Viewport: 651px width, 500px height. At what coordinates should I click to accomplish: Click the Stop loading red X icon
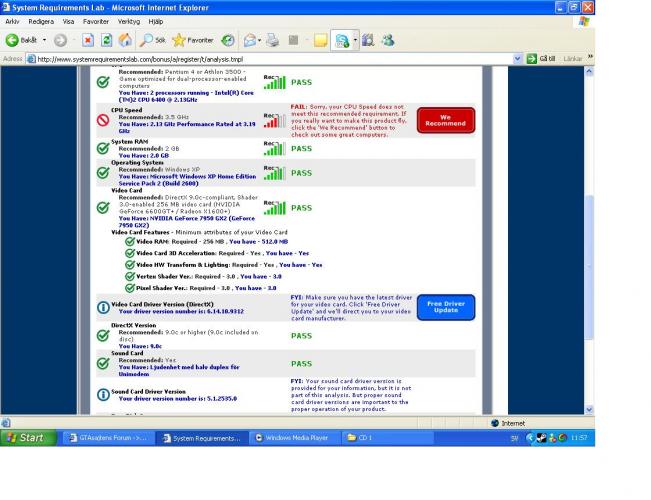tap(88, 40)
